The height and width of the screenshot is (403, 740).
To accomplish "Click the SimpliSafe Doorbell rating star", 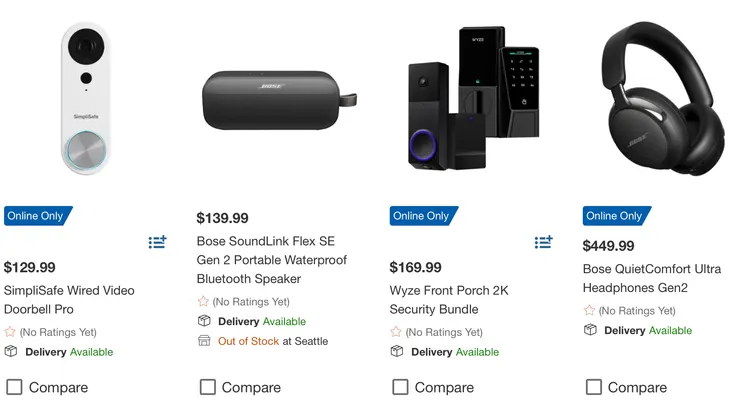I will point(10,332).
